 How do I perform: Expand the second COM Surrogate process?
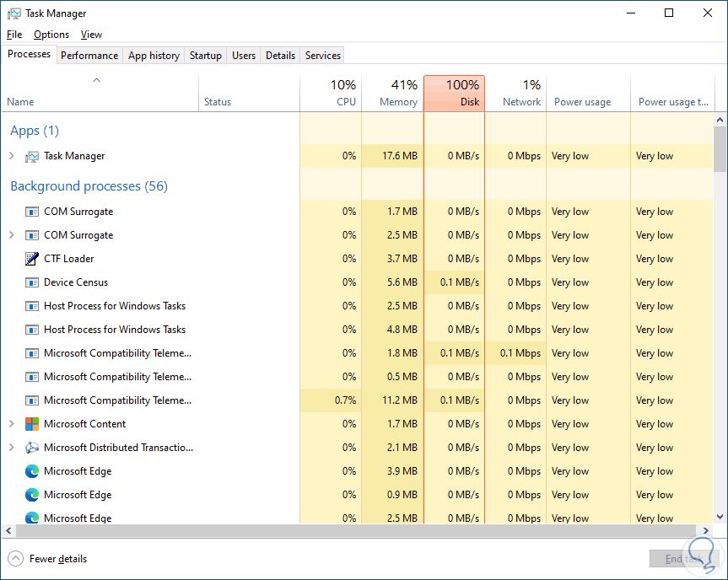[12, 235]
